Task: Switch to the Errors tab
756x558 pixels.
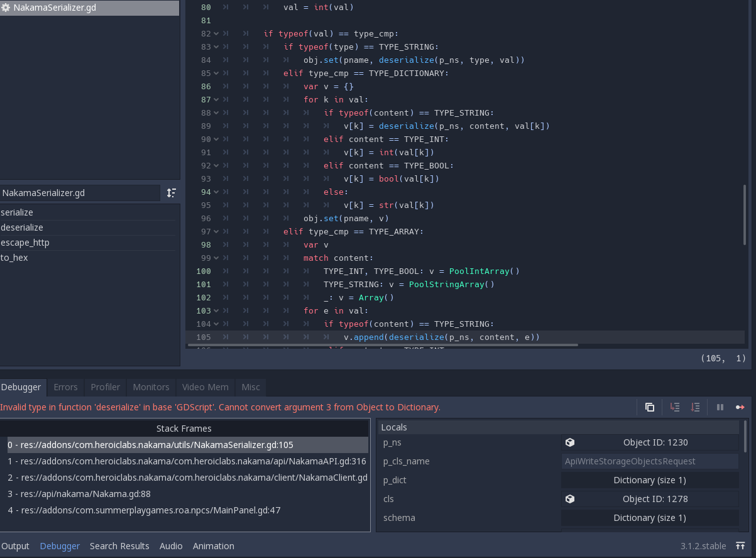Action: click(x=65, y=387)
